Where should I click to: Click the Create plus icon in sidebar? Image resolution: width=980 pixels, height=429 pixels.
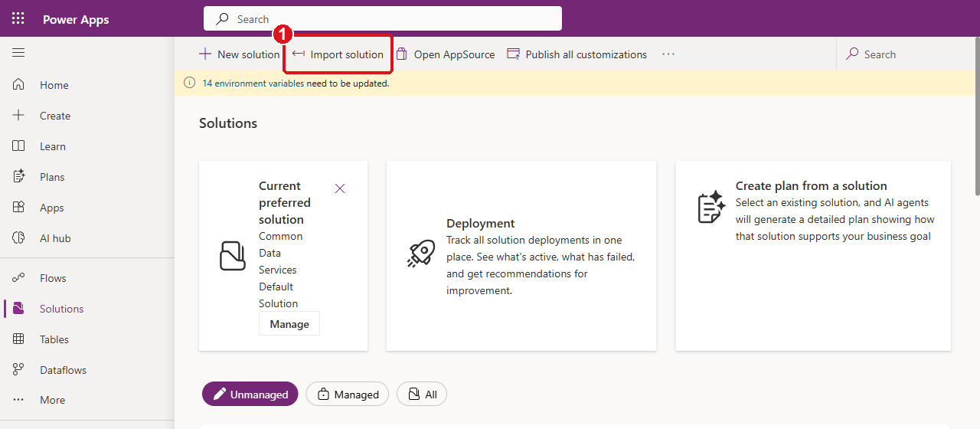click(19, 116)
